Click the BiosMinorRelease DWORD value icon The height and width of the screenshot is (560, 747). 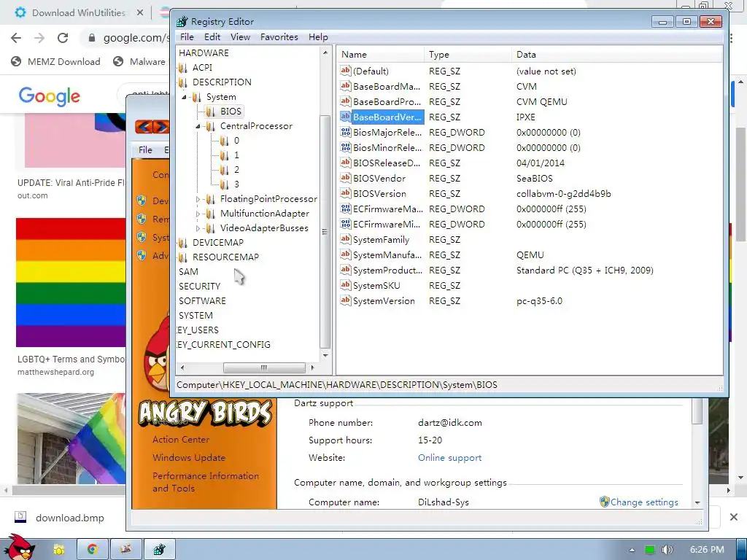click(345, 147)
